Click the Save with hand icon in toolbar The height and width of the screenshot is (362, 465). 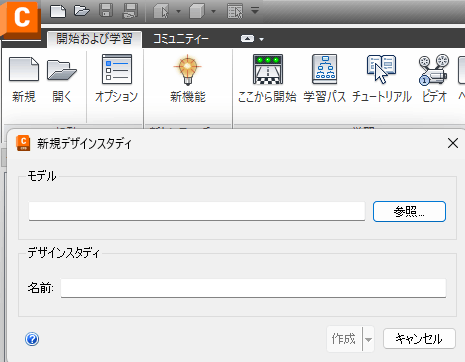(130, 11)
